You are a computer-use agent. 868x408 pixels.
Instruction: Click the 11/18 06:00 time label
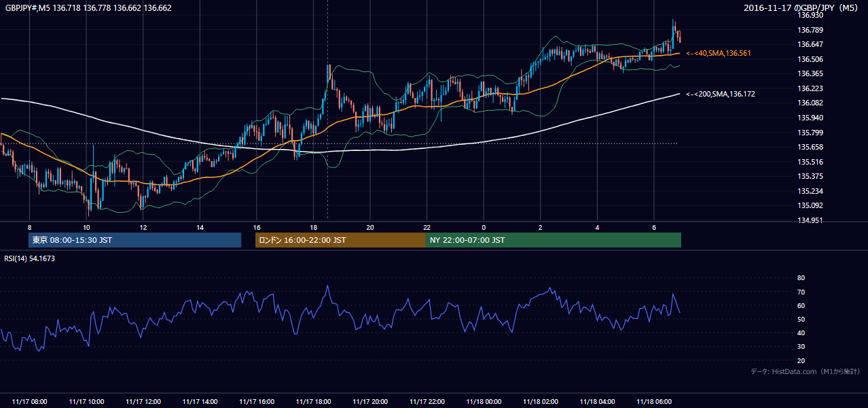[x=654, y=402]
